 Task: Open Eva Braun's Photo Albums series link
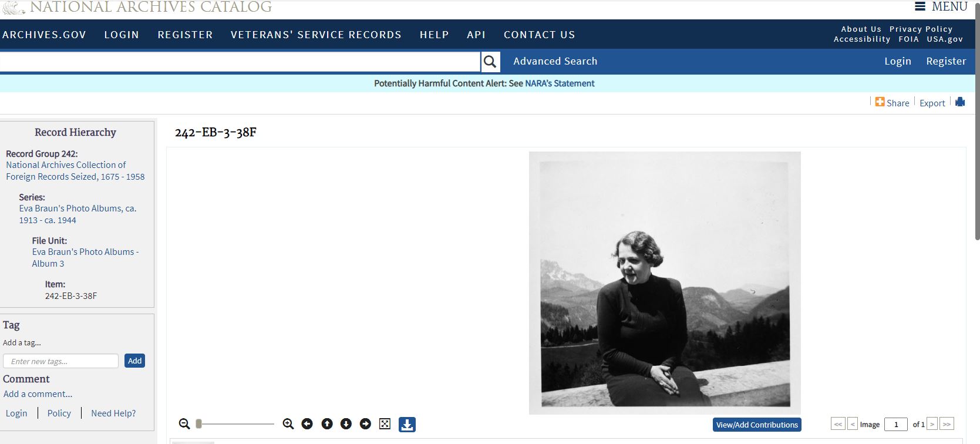coord(78,214)
